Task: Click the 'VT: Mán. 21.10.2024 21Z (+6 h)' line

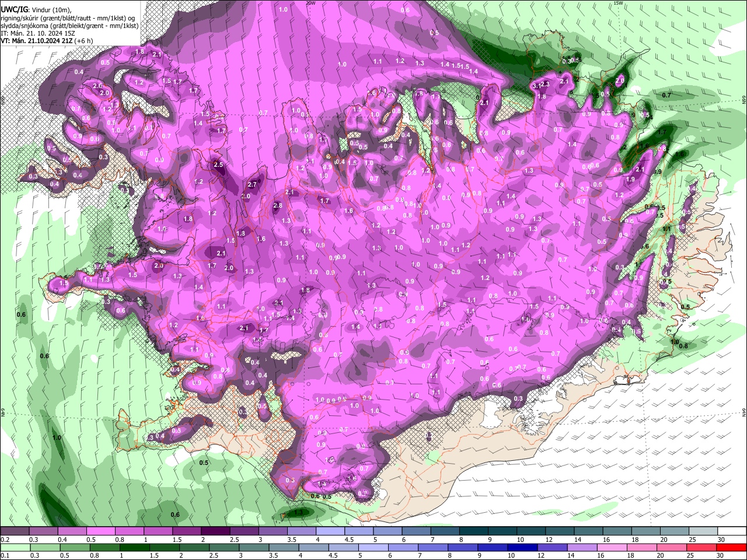Action: point(47,41)
